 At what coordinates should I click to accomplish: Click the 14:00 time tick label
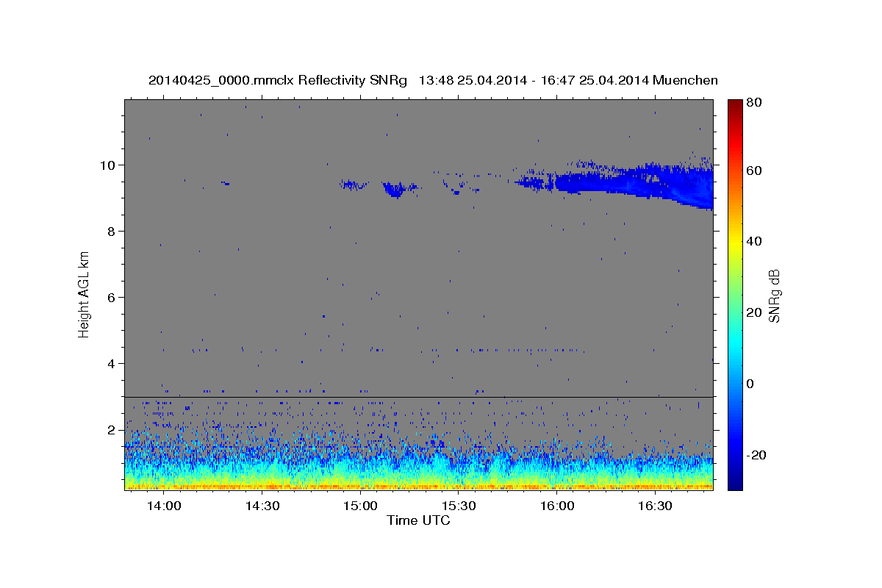[x=163, y=506]
